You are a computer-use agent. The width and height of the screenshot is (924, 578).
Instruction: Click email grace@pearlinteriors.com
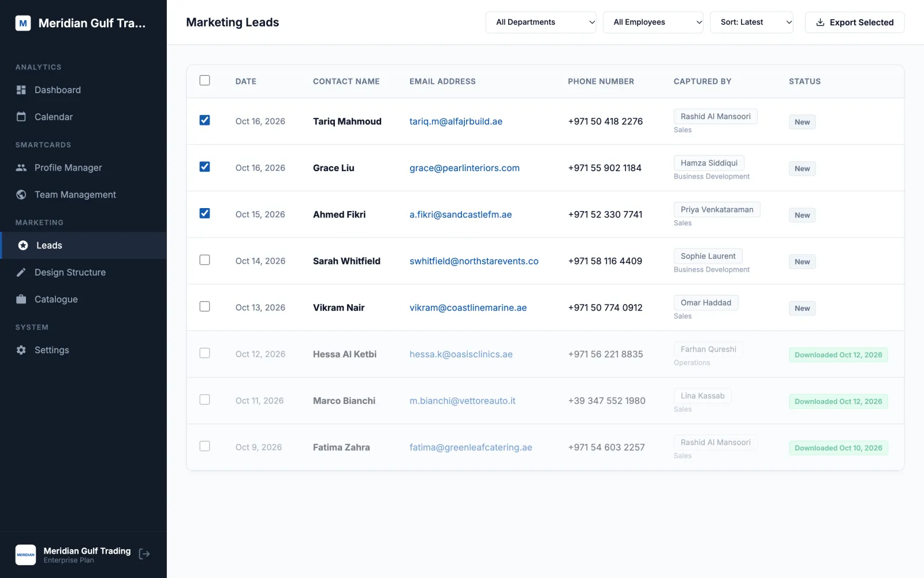tap(464, 168)
